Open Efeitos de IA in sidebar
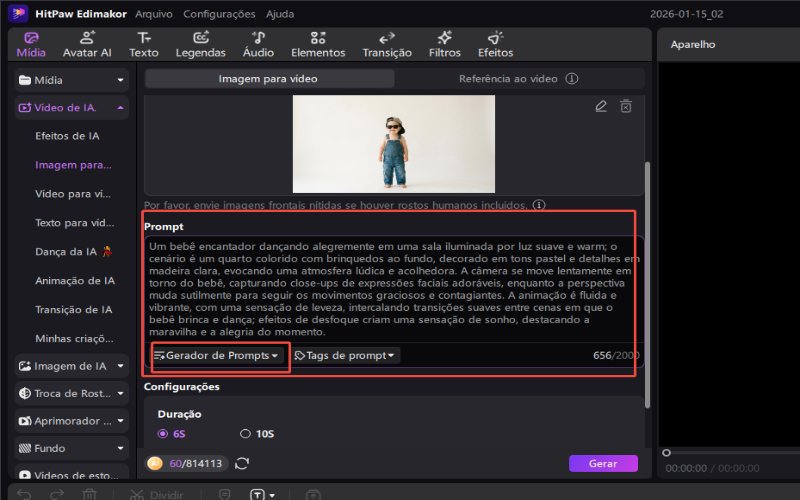 67,136
